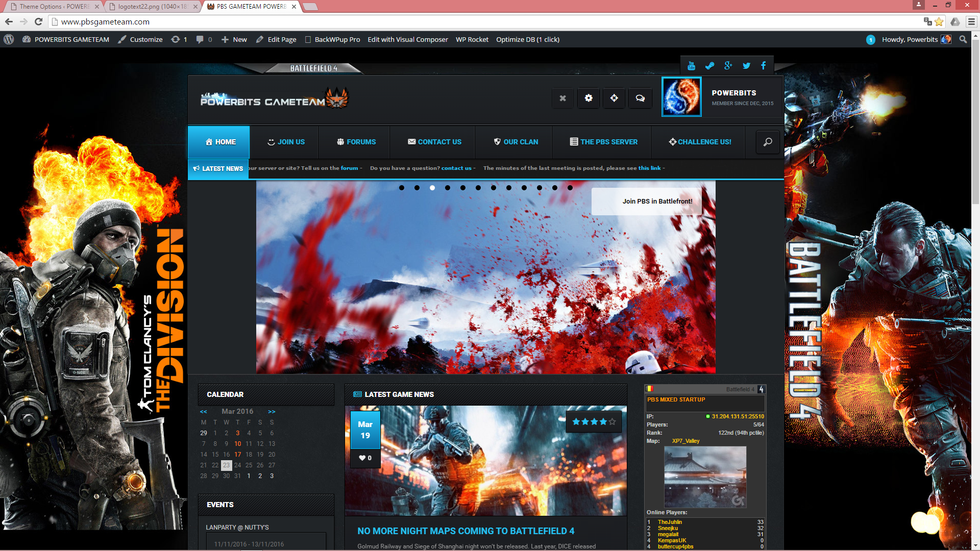Open the NO MORE NIGHT MAPS article link
This screenshot has width=980, height=551.
pos(465,531)
